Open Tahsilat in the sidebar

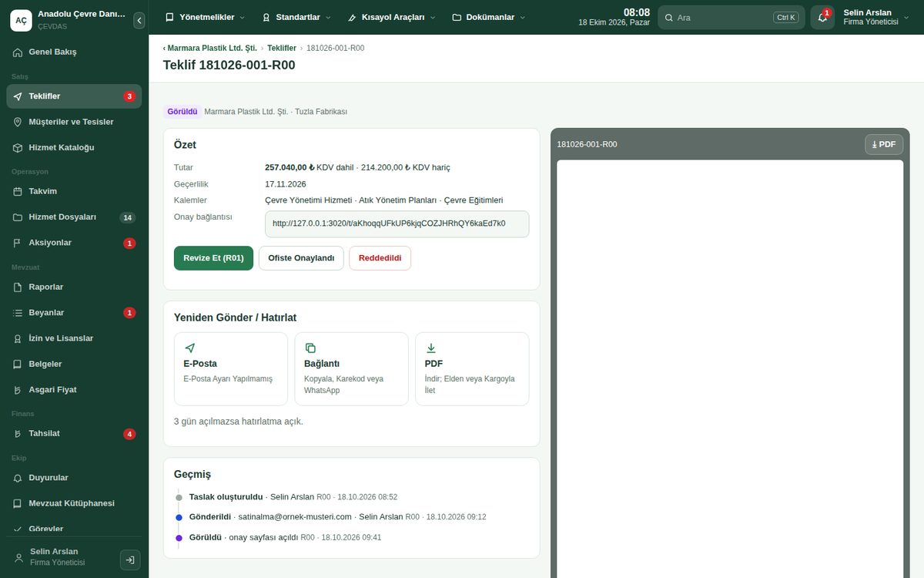point(74,434)
